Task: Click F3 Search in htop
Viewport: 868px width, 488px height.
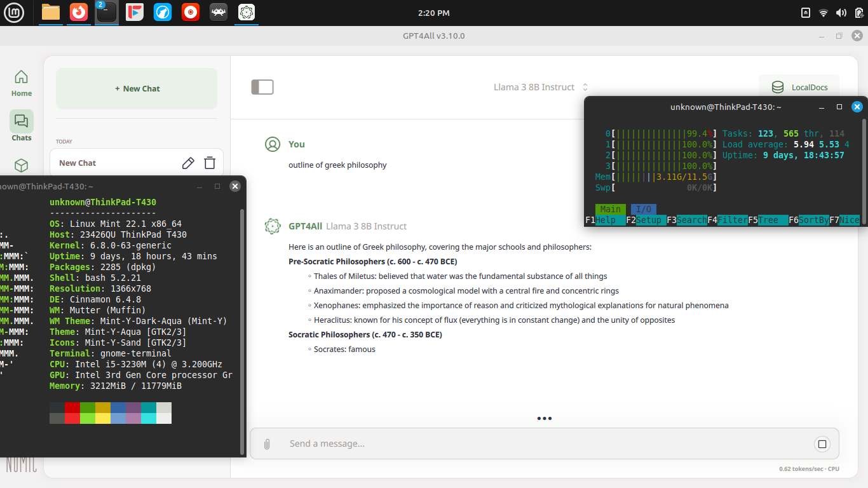Action: [x=687, y=220]
